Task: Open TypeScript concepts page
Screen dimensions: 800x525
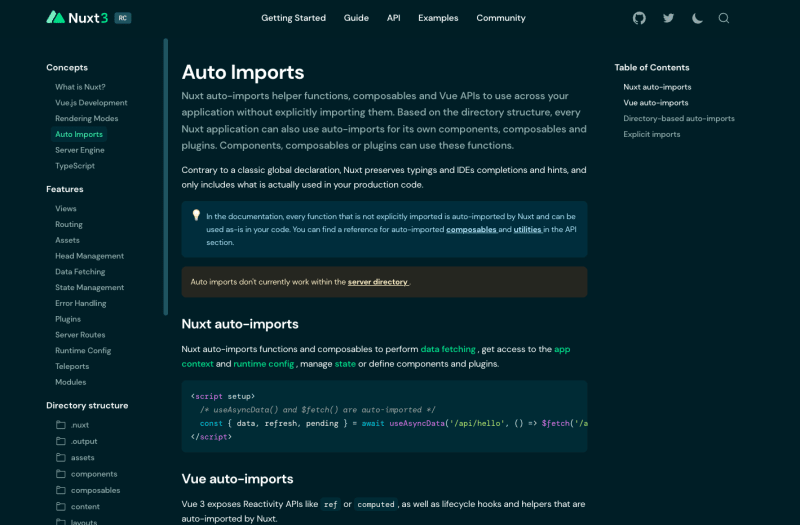Action: point(75,166)
